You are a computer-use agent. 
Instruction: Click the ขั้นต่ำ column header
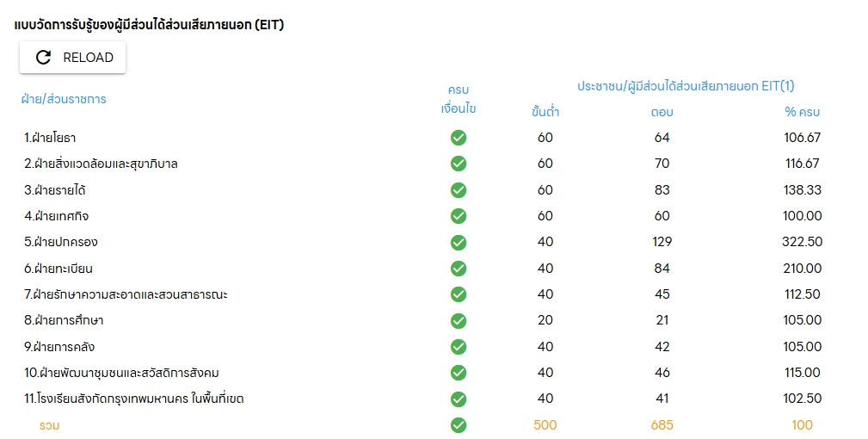click(545, 111)
